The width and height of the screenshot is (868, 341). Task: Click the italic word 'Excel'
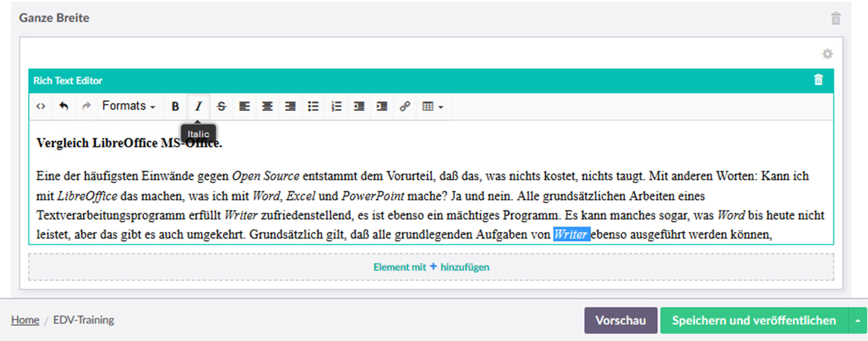[x=301, y=196]
